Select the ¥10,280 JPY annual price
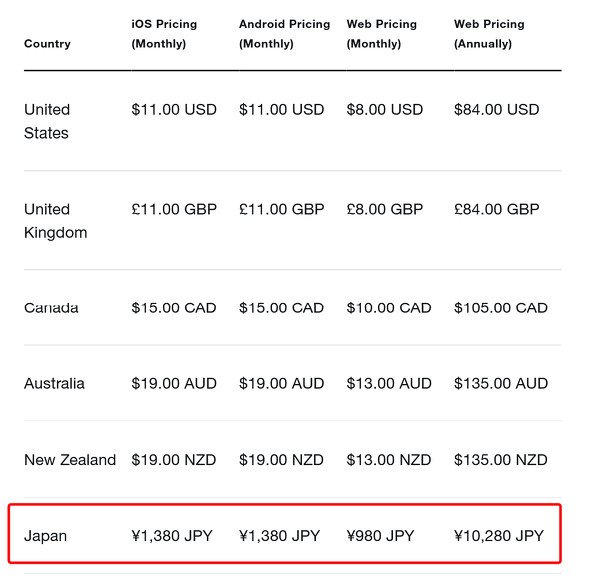 point(499,536)
